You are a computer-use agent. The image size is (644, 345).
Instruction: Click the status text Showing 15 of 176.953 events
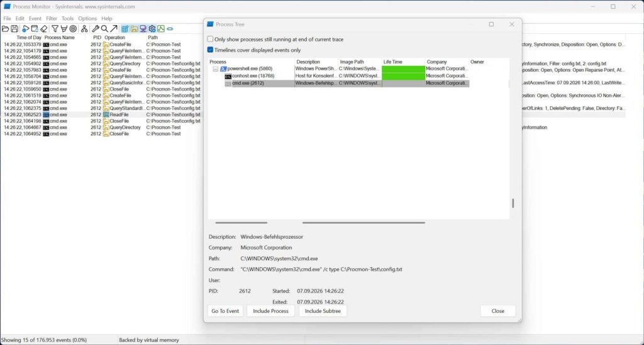point(44,340)
